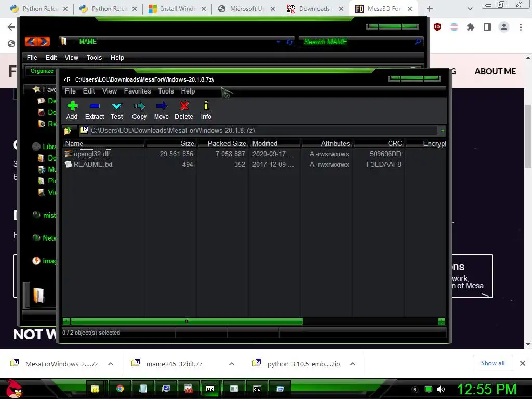Image resolution: width=532 pixels, height=399 pixels.
Task: Open the 7-Zip Edit menu
Action: [89, 91]
